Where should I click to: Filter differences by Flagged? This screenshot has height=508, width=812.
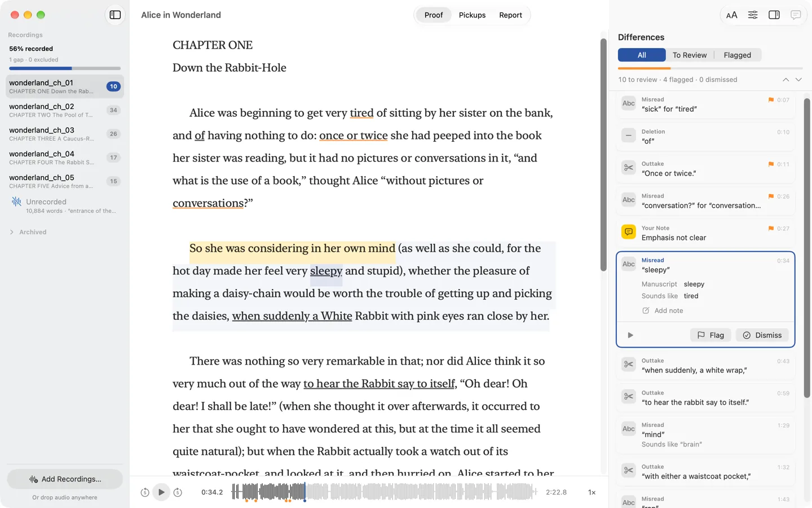738,55
